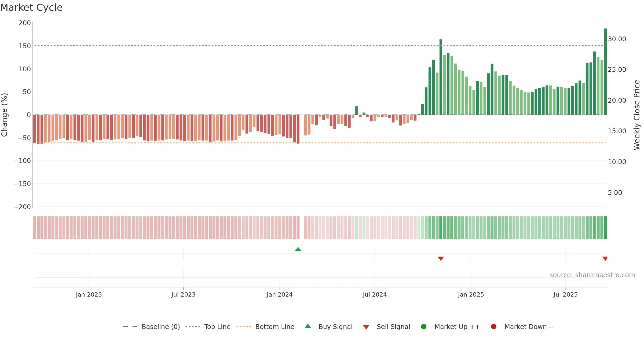Toggle the Market Down -- legend entry
Image resolution: width=644 pixels, height=362 pixels.
pyautogui.click(x=522, y=327)
